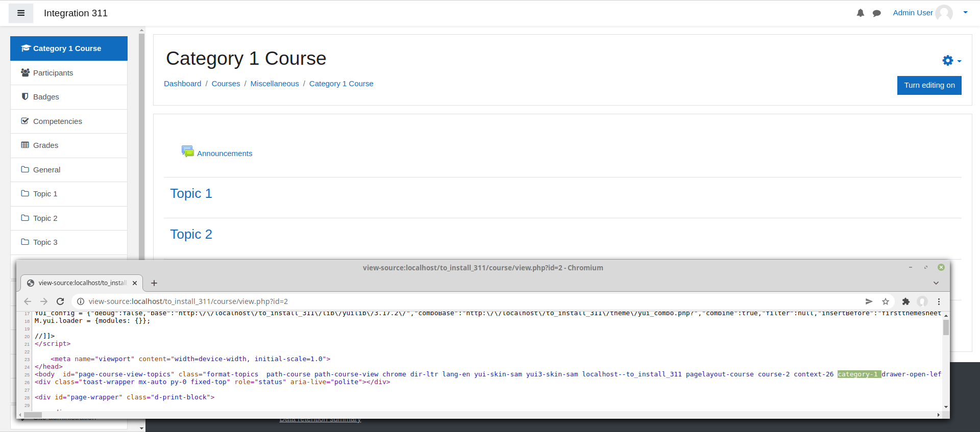
Task: Click the Participants people icon in the sidebar
Action: pos(25,72)
